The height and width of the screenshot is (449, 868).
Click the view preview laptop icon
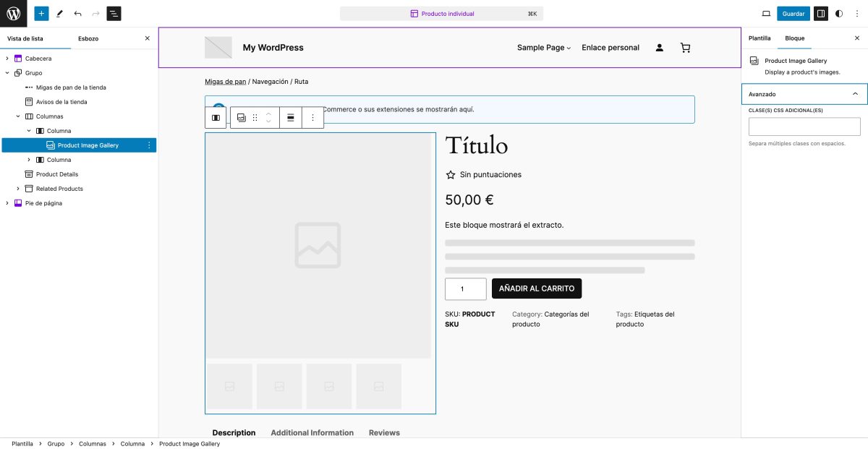765,13
